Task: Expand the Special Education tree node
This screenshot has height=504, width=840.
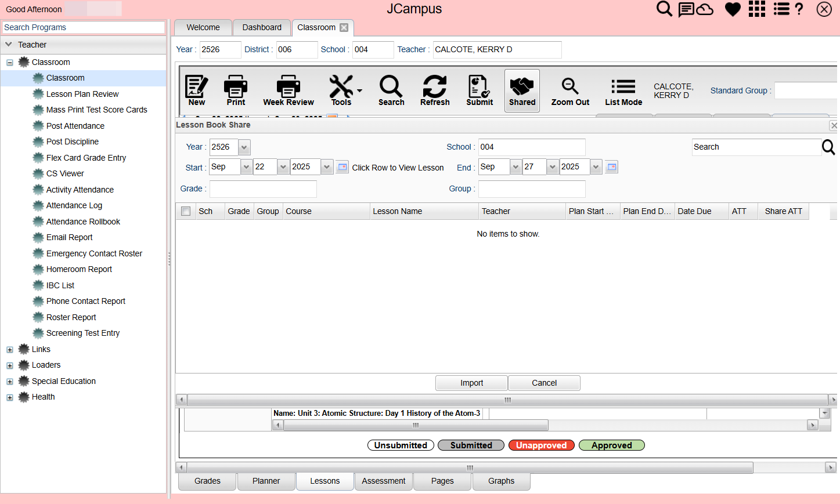Action: tap(10, 382)
